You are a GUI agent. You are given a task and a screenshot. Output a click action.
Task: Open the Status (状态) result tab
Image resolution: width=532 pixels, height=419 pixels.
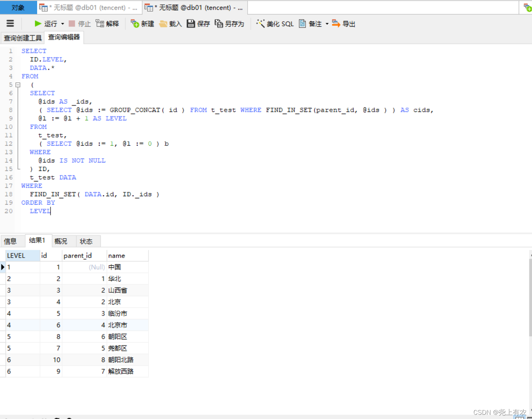[x=86, y=241]
